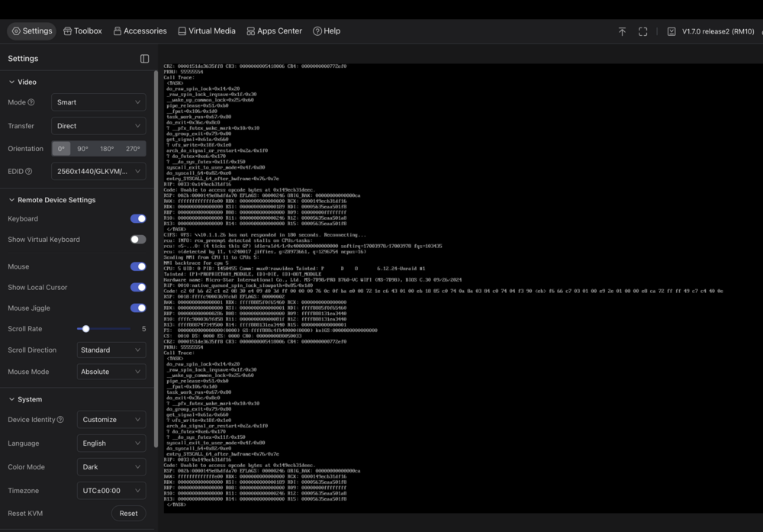
Task: Select 90° orientation
Action: 82,148
